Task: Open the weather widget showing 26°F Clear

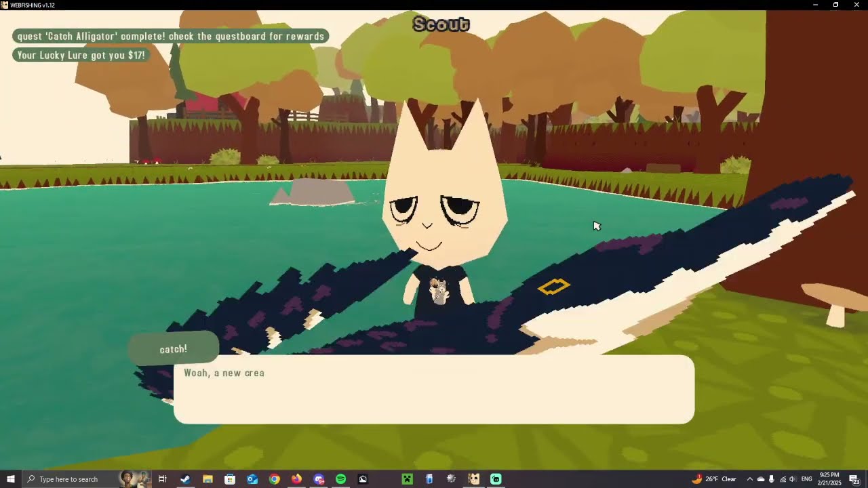Action: pos(714,479)
